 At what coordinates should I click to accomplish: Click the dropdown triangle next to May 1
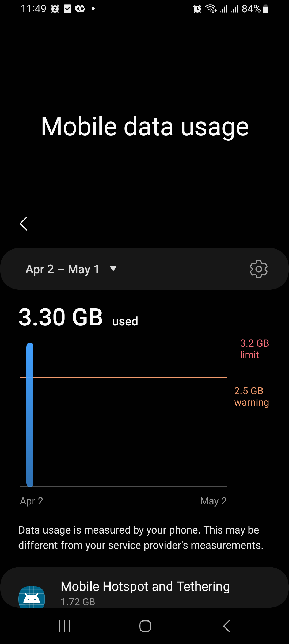pyautogui.click(x=113, y=269)
